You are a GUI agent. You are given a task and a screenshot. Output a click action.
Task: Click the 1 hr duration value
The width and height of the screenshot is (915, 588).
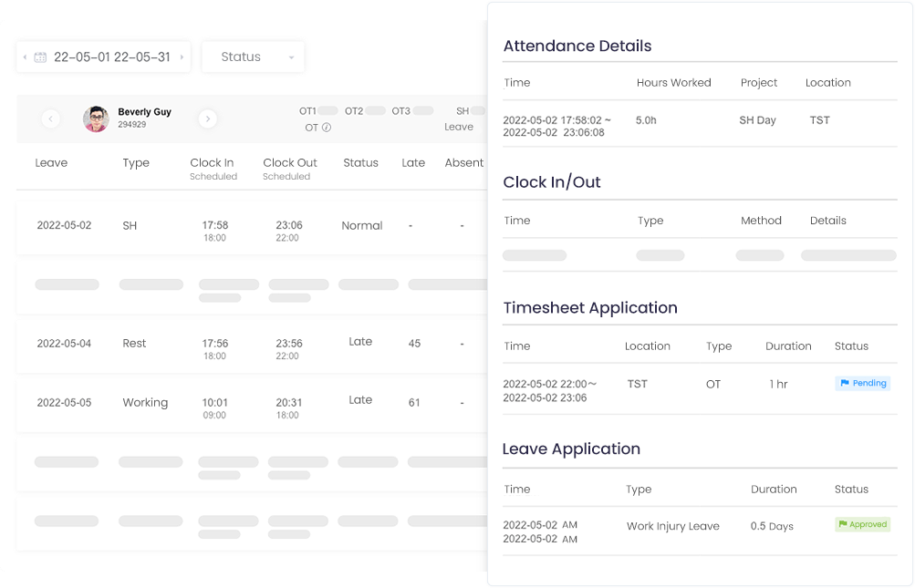778,385
